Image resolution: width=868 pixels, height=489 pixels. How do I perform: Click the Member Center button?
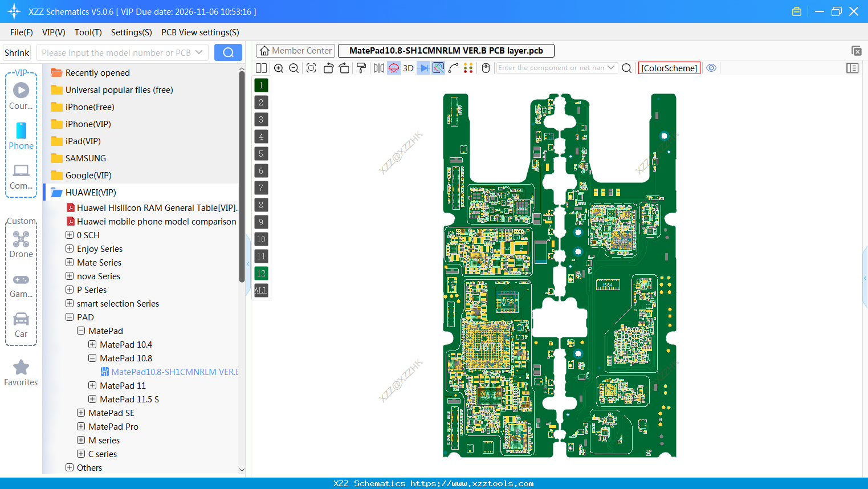295,51
